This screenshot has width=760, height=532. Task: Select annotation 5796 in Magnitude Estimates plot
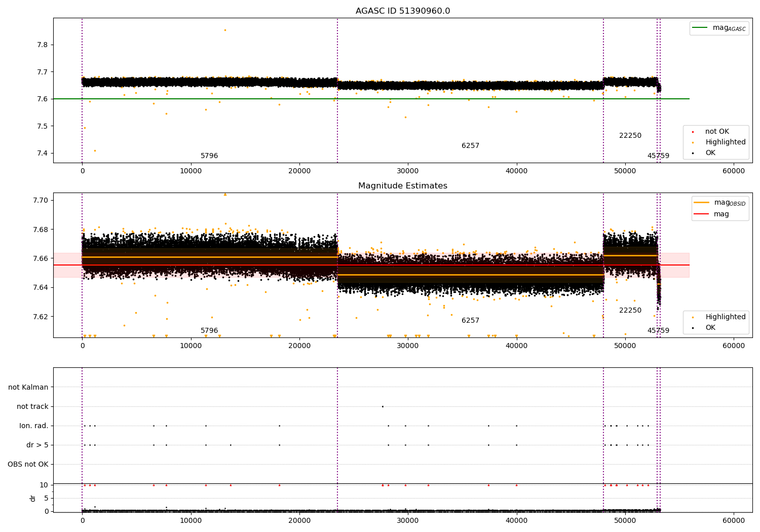pos(209,331)
